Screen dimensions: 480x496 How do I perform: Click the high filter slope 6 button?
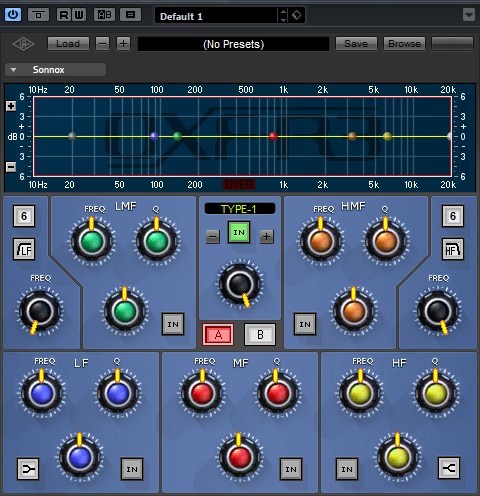pyautogui.click(x=453, y=216)
